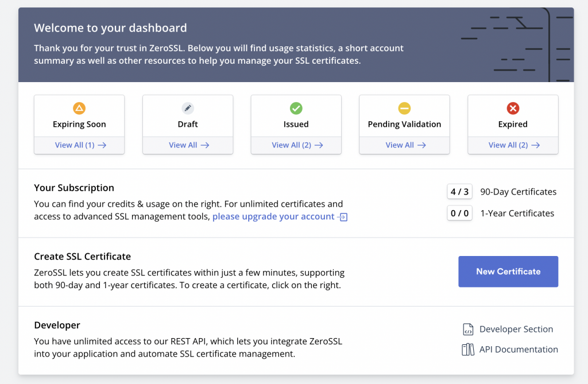Click the API Documentation books icon

pos(468,350)
